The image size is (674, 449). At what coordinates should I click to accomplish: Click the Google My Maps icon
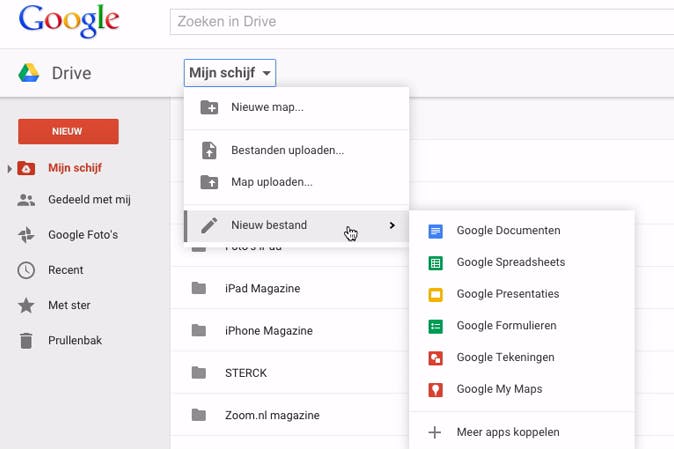pos(435,389)
